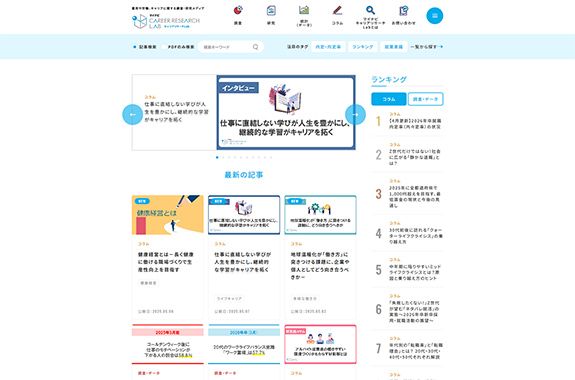The height and width of the screenshot is (380, 575).
Task: Click the Career Research Lab logo
Action: click(x=166, y=22)
